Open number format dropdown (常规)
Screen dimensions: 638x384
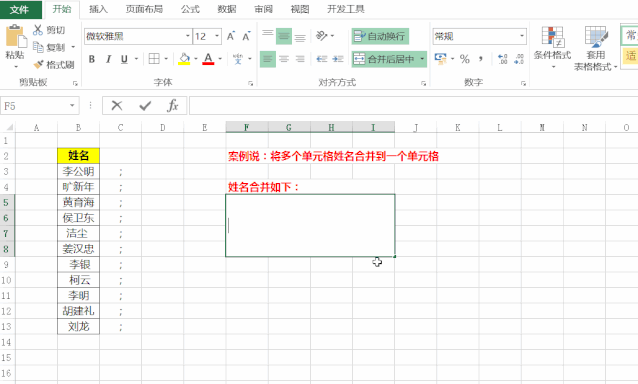point(522,36)
